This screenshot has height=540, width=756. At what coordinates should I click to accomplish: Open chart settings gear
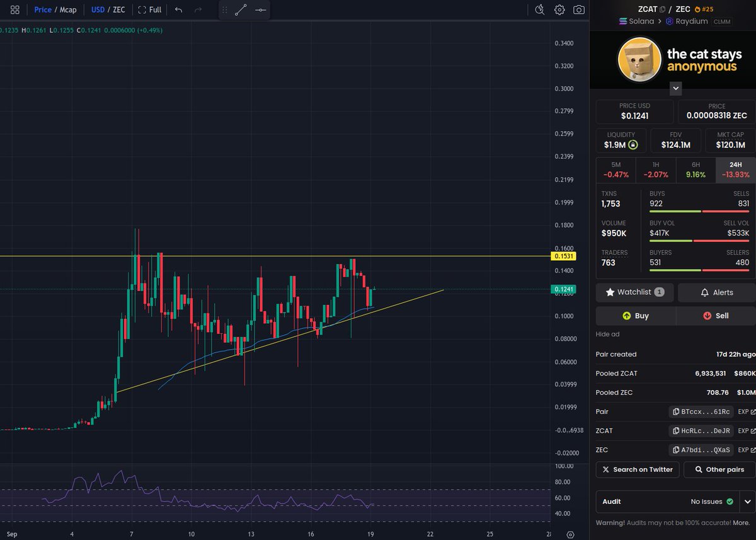[x=559, y=9]
